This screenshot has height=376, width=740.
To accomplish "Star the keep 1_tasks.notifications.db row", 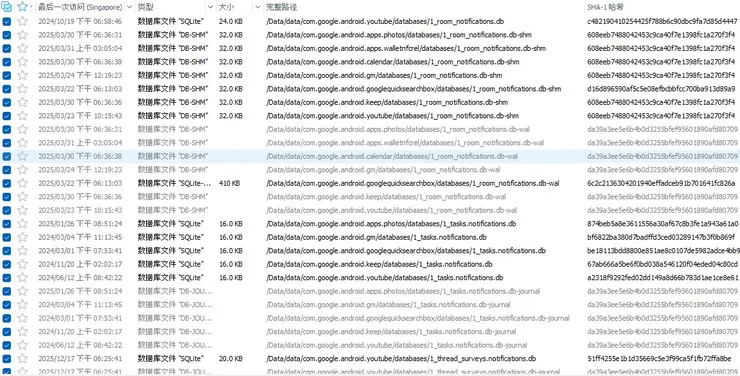I will coord(22,264).
